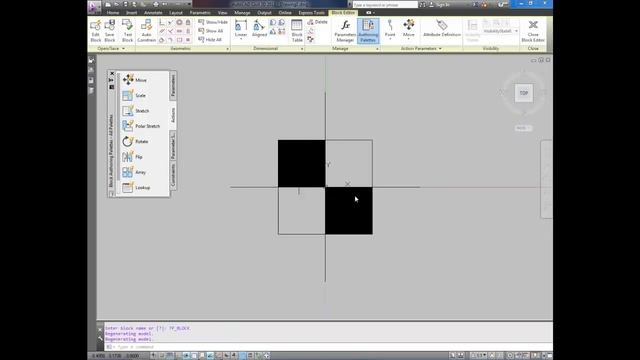Switch to the Parameters palette tab
This screenshot has height=360, width=640.
click(173, 85)
